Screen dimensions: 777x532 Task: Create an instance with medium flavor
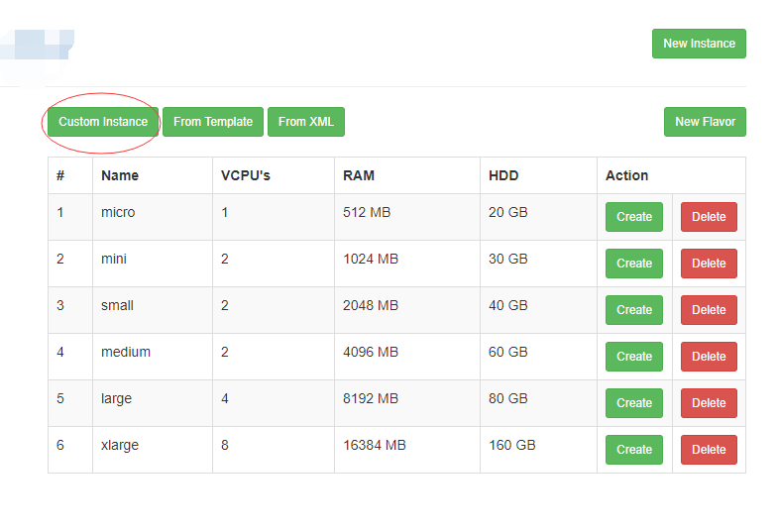pos(634,357)
